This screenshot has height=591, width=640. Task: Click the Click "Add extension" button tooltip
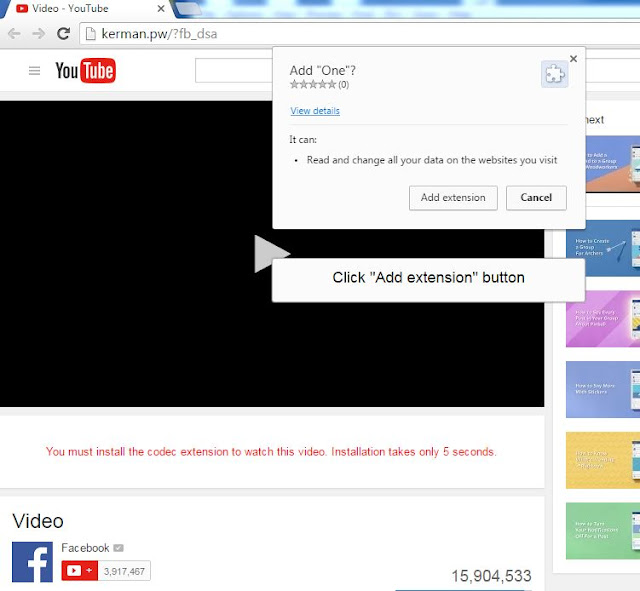(x=428, y=280)
